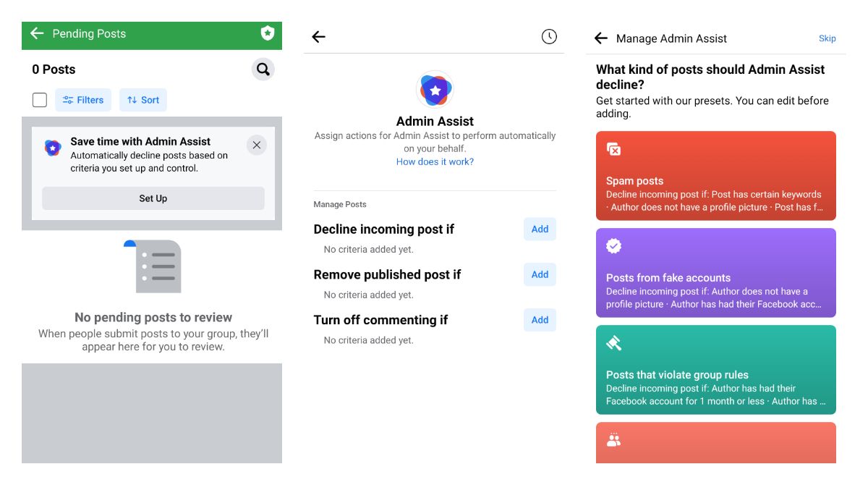Image resolution: width=868 pixels, height=485 pixels.
Task: Open the activity history clock icon
Action: [x=549, y=36]
